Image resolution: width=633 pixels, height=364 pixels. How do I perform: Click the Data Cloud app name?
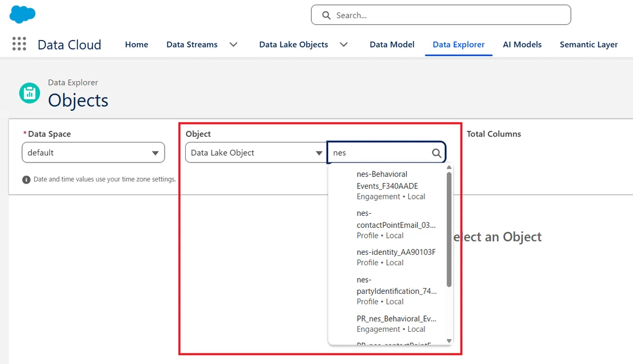(70, 45)
